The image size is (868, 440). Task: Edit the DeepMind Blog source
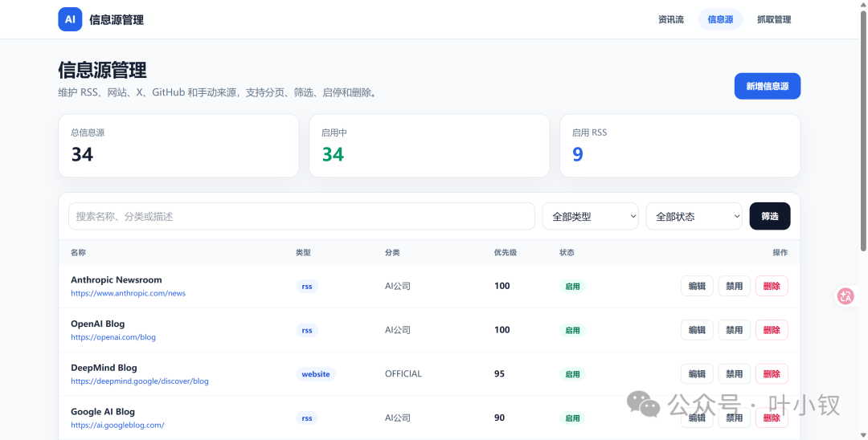[697, 373]
